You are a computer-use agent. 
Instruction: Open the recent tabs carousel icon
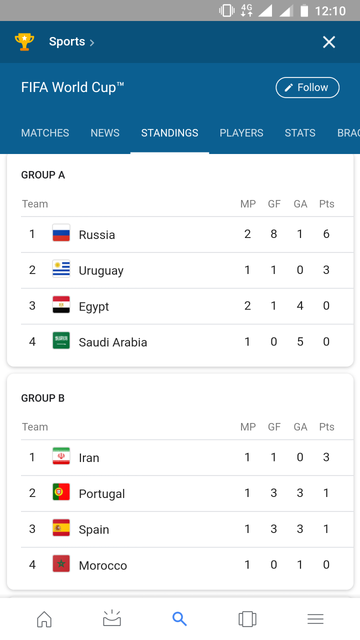click(247, 619)
